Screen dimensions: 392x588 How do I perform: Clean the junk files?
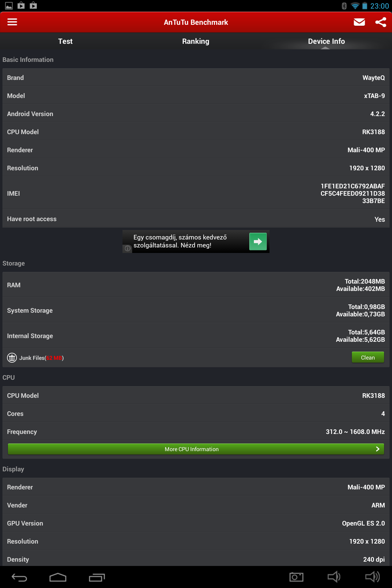[367, 358]
